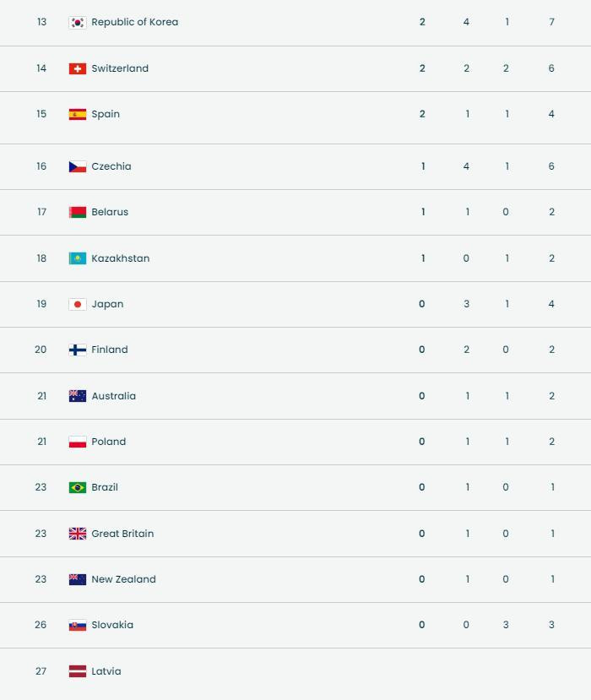Open the New Zealand country link
Viewport: 591px width, 700px height.
[123, 579]
